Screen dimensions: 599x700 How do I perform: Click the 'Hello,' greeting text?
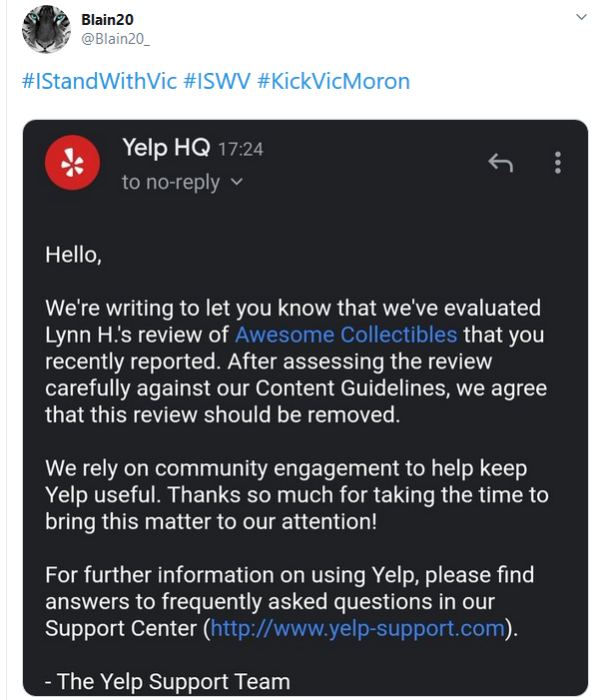click(x=74, y=255)
